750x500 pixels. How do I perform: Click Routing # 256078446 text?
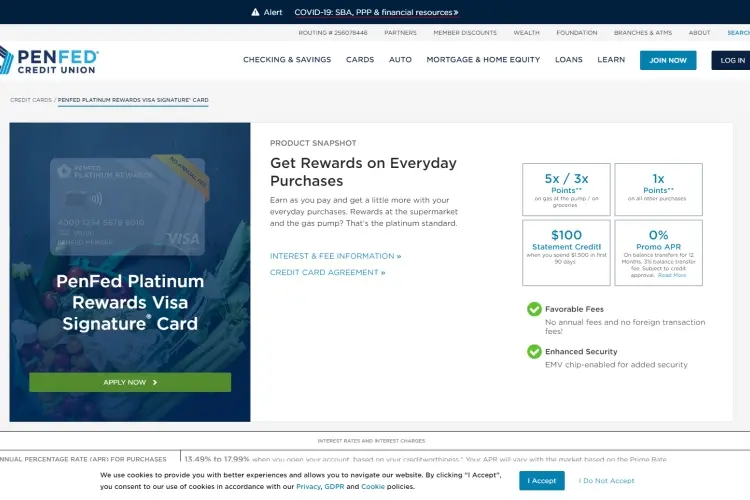point(333,33)
